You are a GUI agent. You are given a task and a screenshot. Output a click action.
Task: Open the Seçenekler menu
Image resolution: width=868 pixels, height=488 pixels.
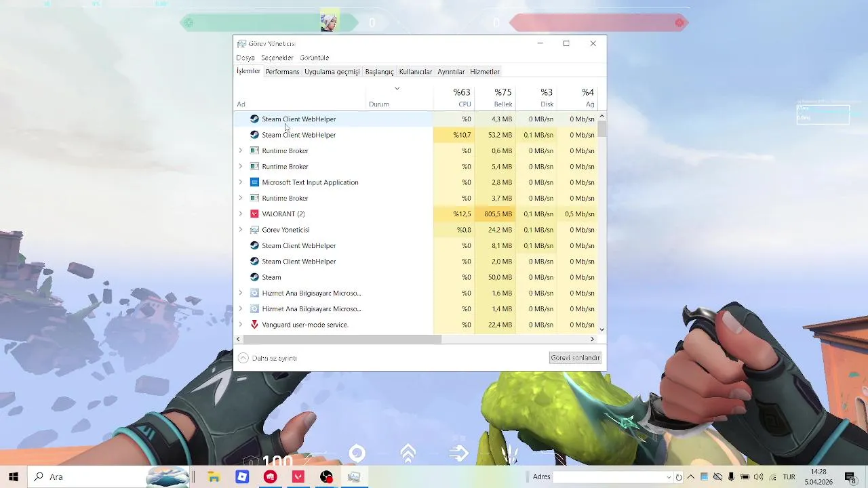pyautogui.click(x=277, y=58)
